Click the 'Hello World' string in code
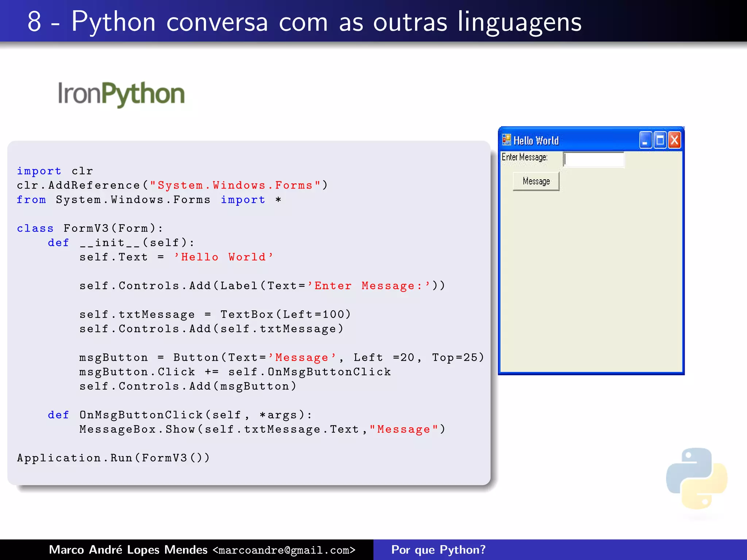This screenshot has width=747, height=560. pyautogui.click(x=223, y=257)
